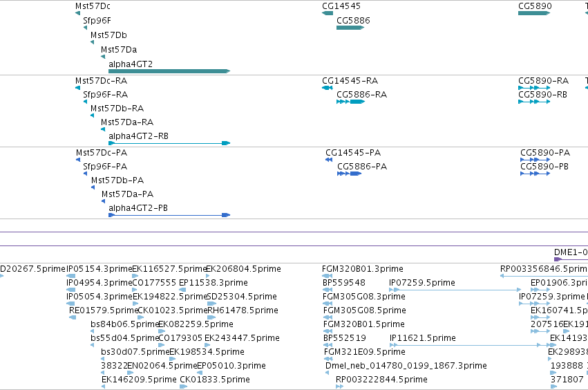Select EST label FGM320B01.3prime
This screenshot has width=588, height=390.
(363, 269)
